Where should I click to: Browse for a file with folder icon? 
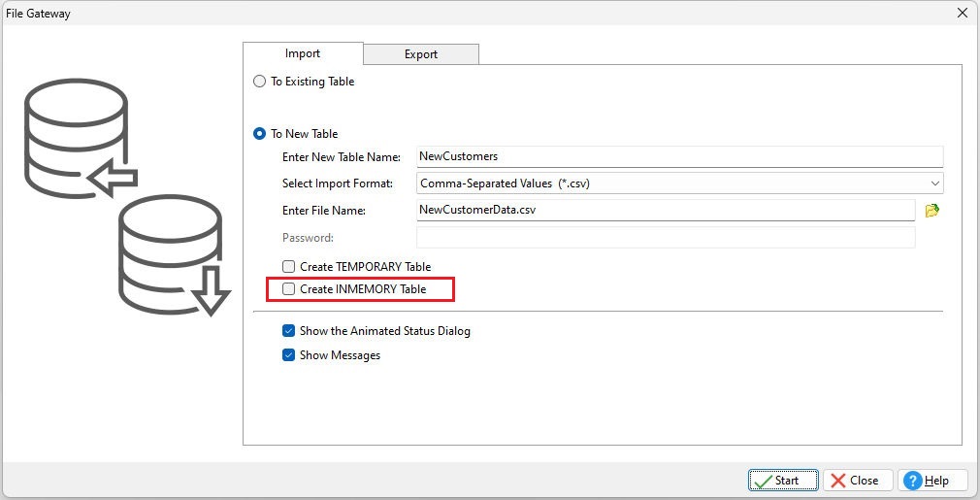pyautogui.click(x=931, y=211)
